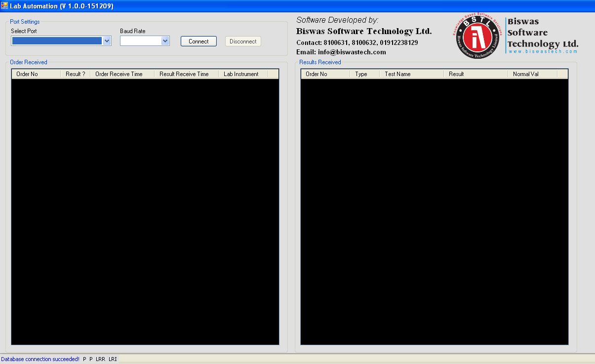Click the Connect button

point(198,41)
